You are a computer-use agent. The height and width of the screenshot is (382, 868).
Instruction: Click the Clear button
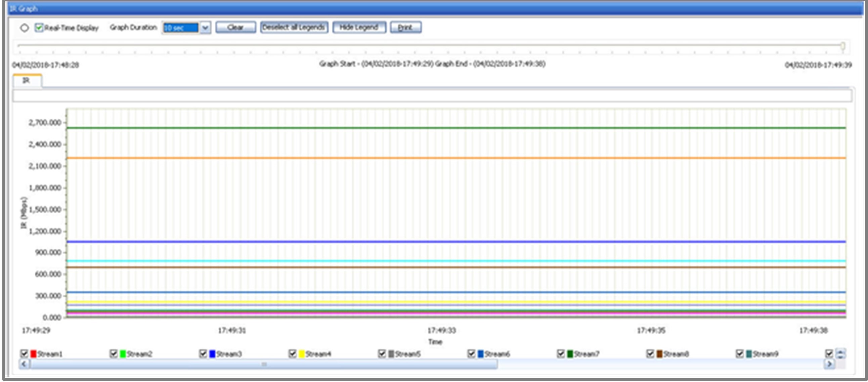tap(236, 28)
